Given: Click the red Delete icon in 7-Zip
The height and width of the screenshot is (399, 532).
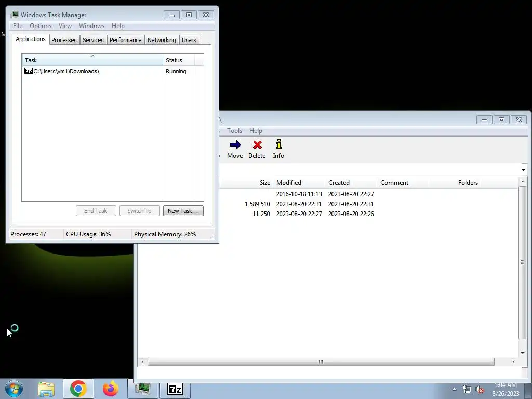Looking at the screenshot, I should click(257, 145).
